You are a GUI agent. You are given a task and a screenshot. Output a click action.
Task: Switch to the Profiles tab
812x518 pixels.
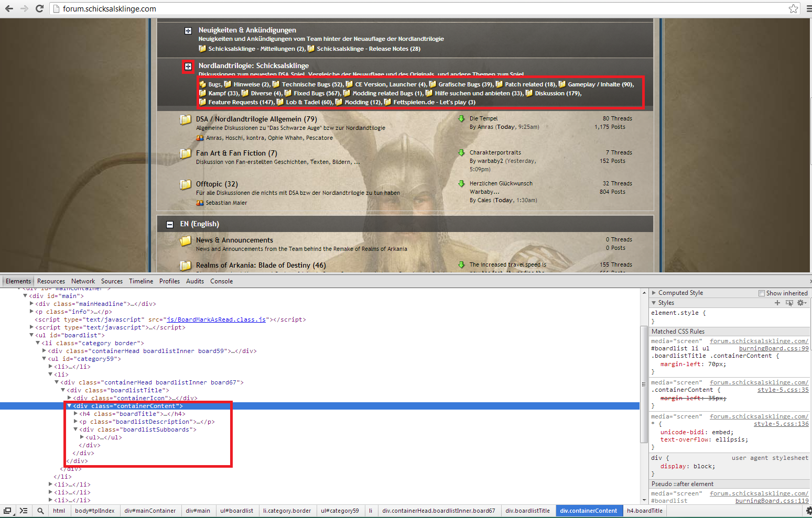pyautogui.click(x=169, y=281)
